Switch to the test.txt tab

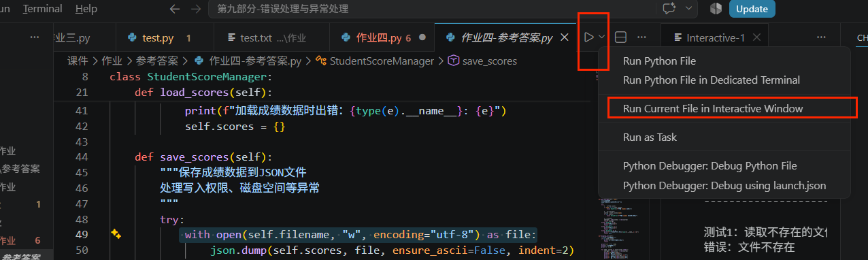pyautogui.click(x=271, y=37)
